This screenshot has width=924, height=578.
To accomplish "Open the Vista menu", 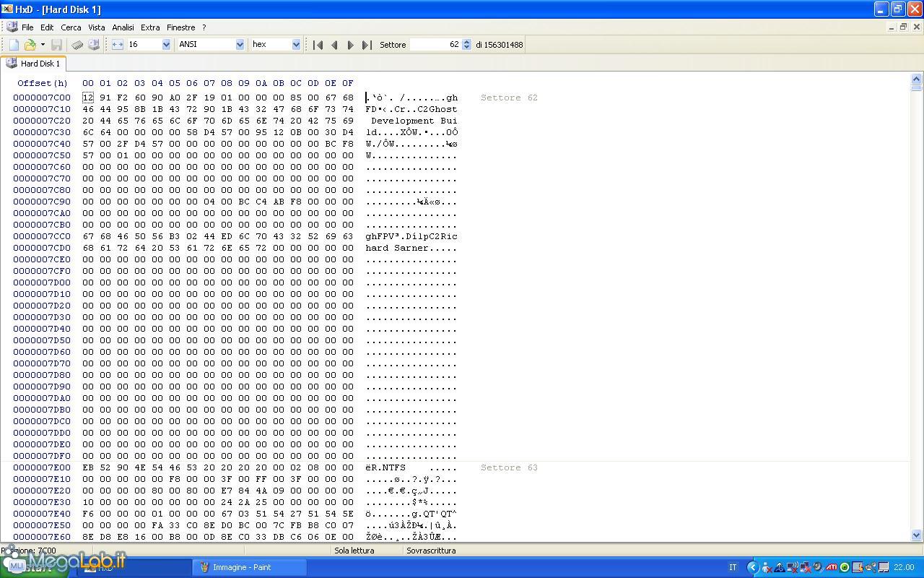I will (x=97, y=27).
